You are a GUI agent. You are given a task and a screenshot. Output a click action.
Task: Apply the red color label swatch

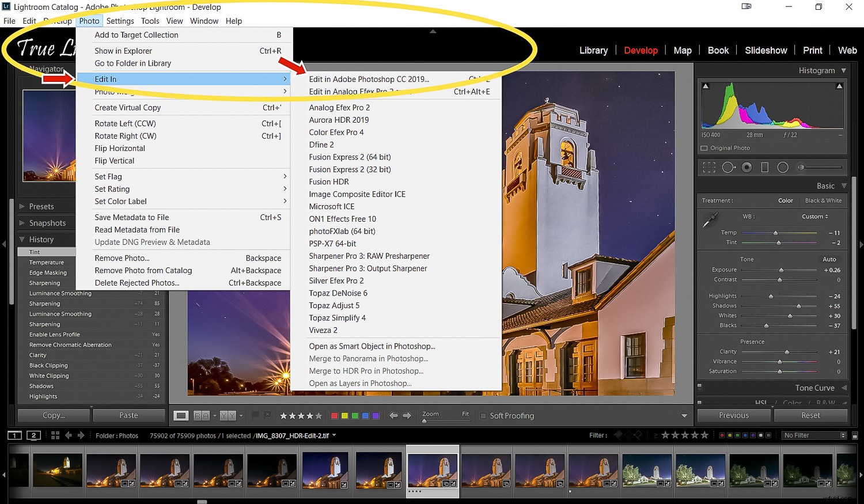tap(334, 415)
